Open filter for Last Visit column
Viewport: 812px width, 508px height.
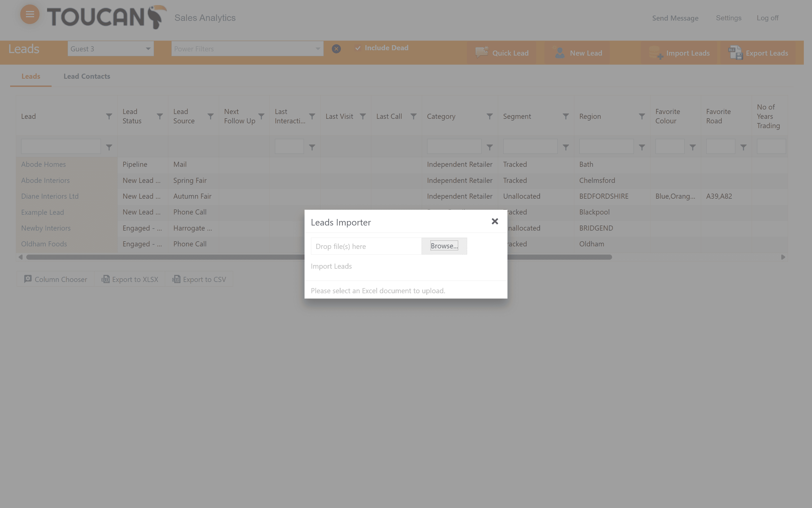363,116
